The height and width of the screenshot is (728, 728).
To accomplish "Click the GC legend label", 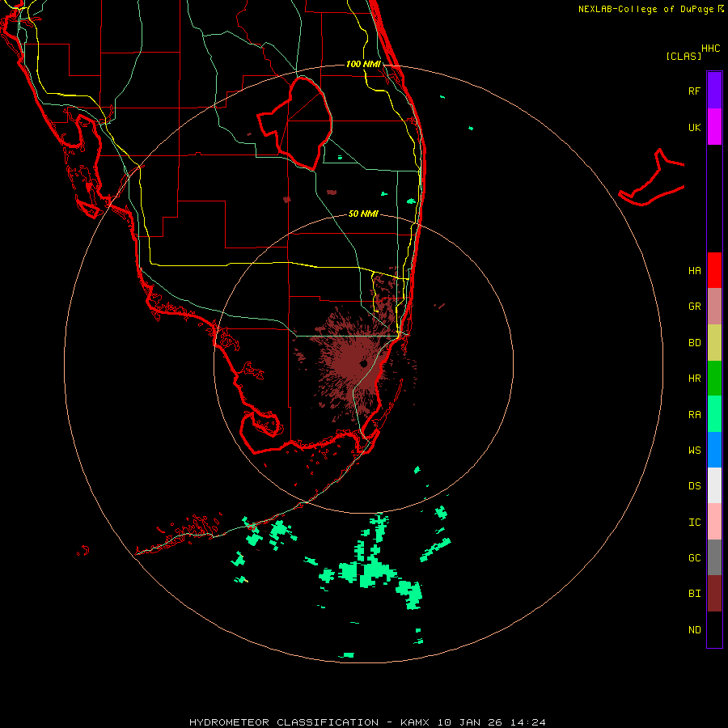I will pyautogui.click(x=694, y=558).
